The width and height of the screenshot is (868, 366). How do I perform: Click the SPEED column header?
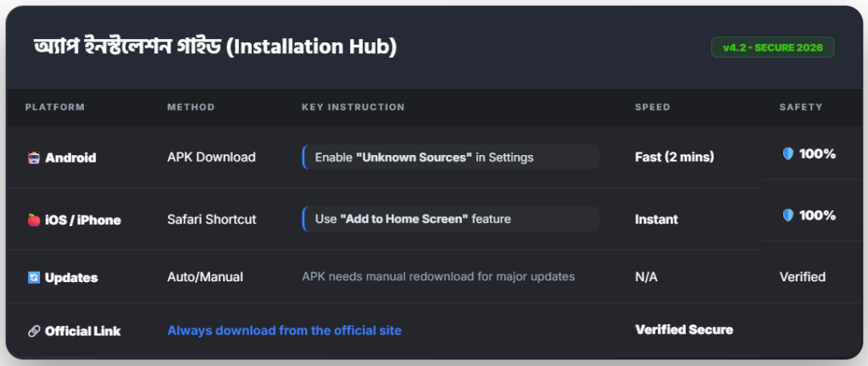pos(652,108)
